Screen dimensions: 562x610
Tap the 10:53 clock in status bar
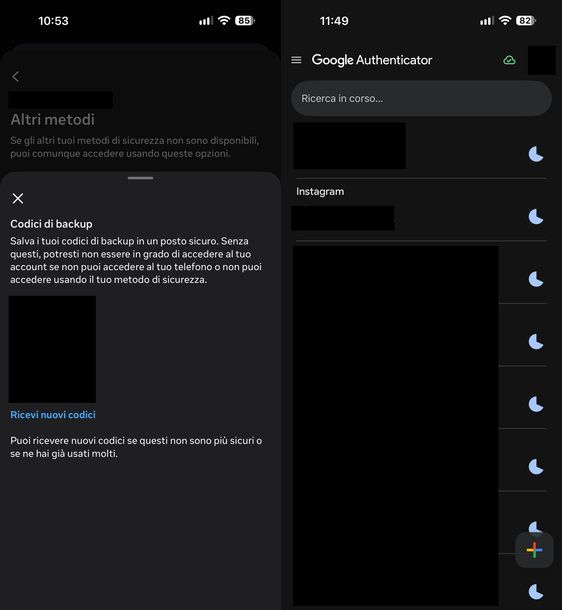tap(53, 21)
